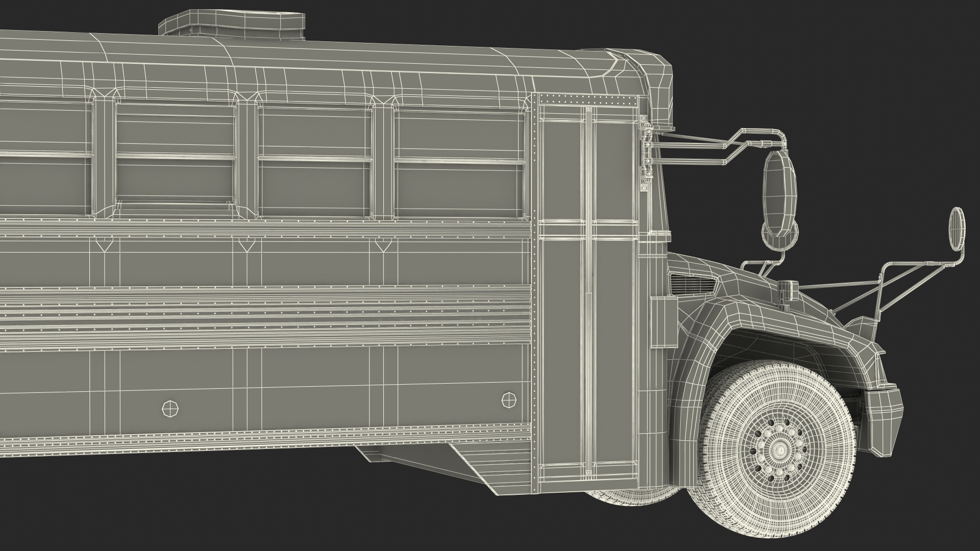The image size is (980, 551).
Task: Select the front wheel hub of the bus
Action: point(780,449)
